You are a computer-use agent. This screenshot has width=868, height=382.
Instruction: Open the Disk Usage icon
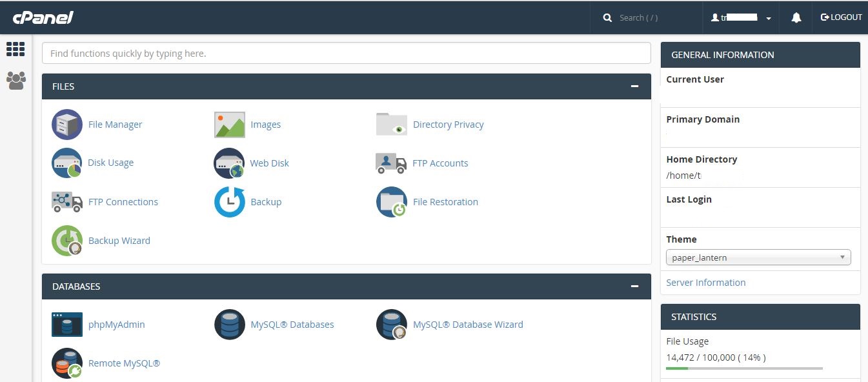tap(67, 163)
